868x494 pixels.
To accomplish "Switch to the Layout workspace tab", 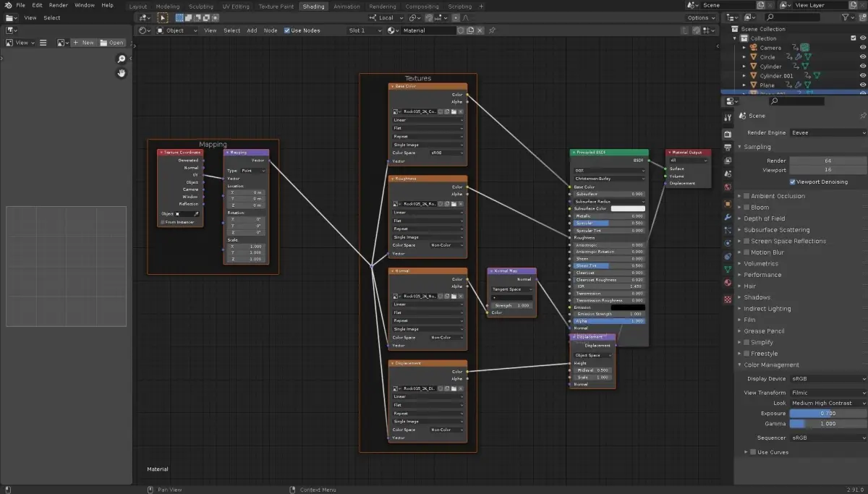I will [x=137, y=7].
